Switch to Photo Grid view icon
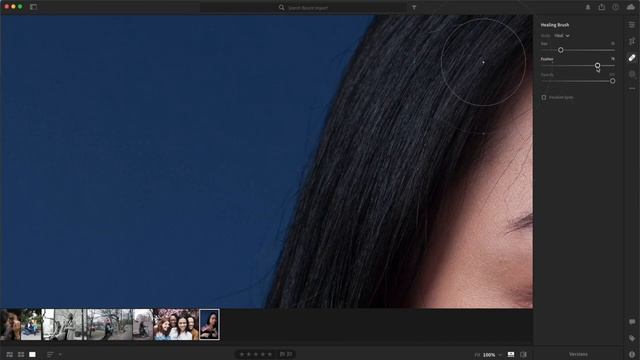The image size is (640, 360). point(9,354)
